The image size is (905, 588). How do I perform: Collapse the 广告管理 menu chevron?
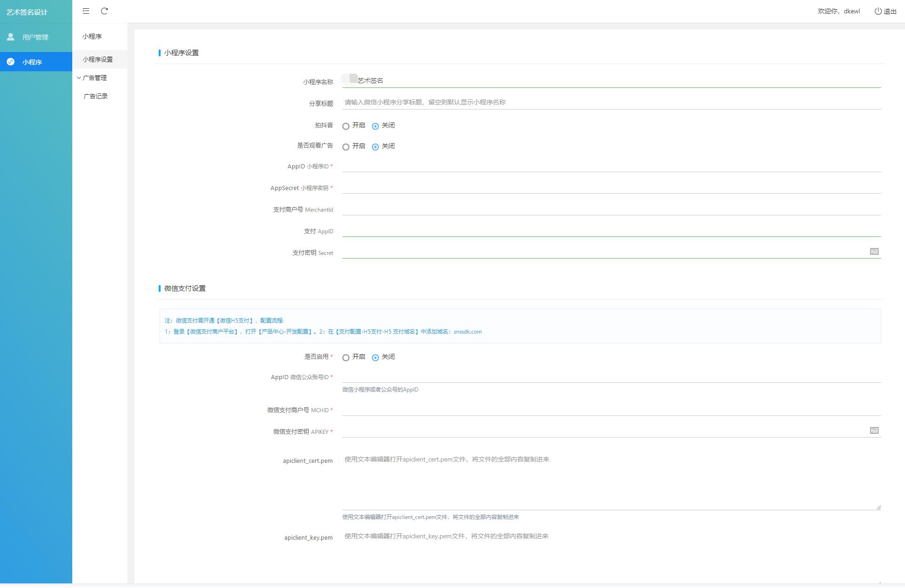tap(79, 78)
